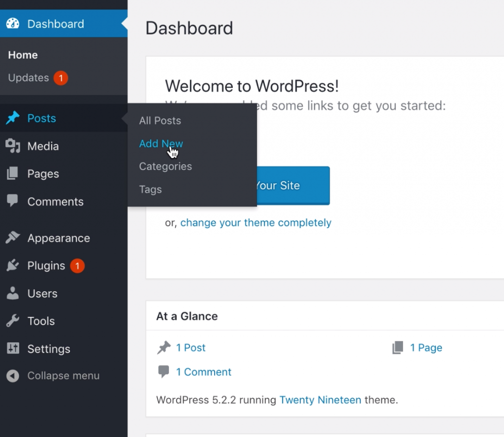Image resolution: width=504 pixels, height=437 pixels.
Task: Select Tags in the Posts flyout
Action: pos(150,189)
